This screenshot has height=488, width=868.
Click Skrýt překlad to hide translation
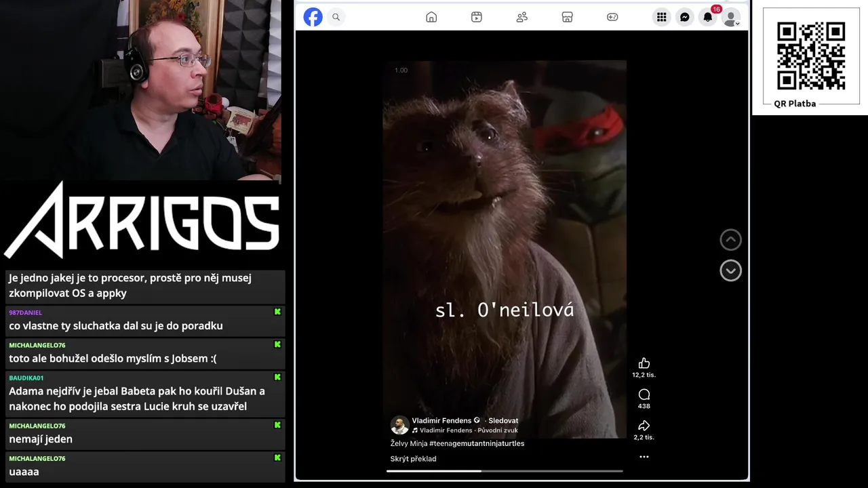(413, 459)
